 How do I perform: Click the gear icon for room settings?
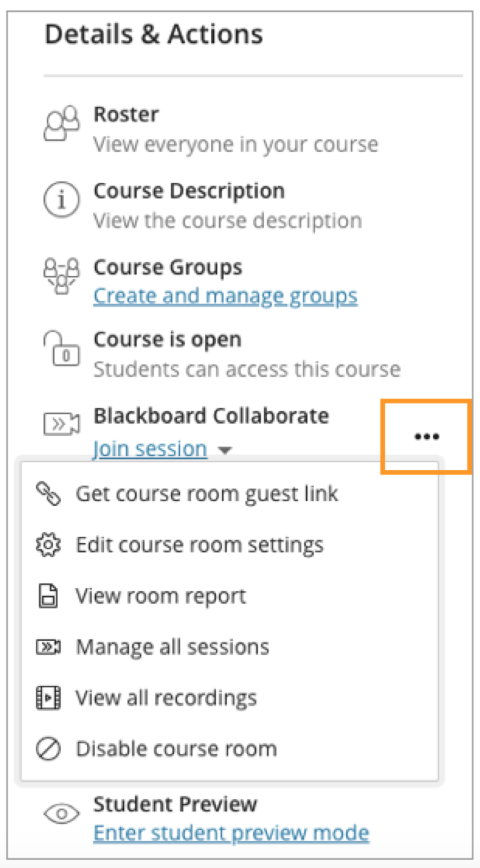tap(48, 545)
